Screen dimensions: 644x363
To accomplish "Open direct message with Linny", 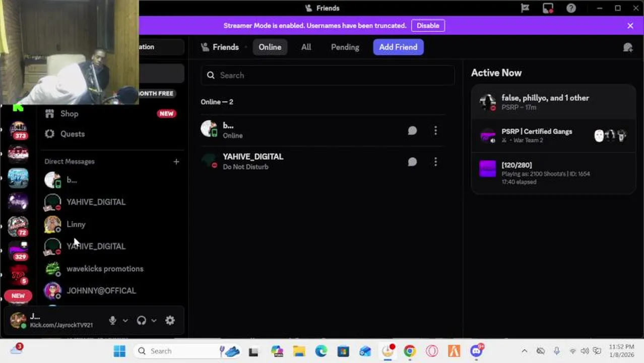I will click(x=111, y=224).
